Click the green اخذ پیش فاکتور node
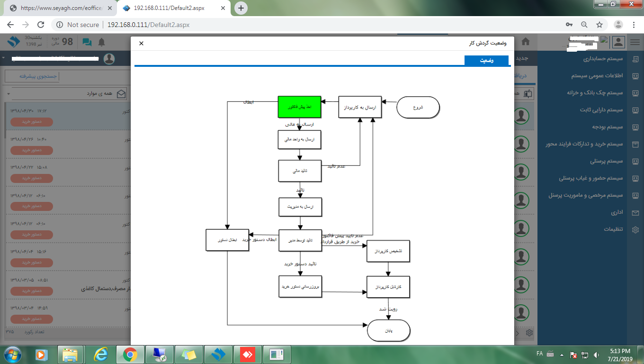644x364 pixels. 299,107
